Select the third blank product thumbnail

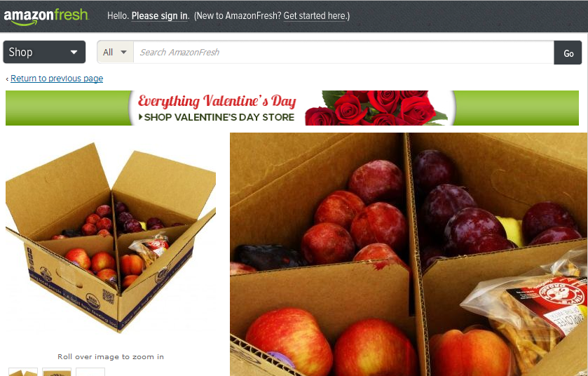tap(90, 372)
